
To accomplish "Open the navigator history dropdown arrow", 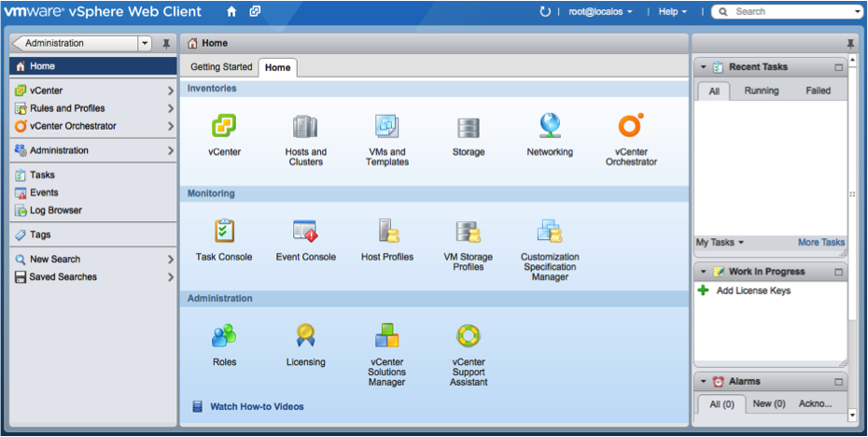I will 145,43.
